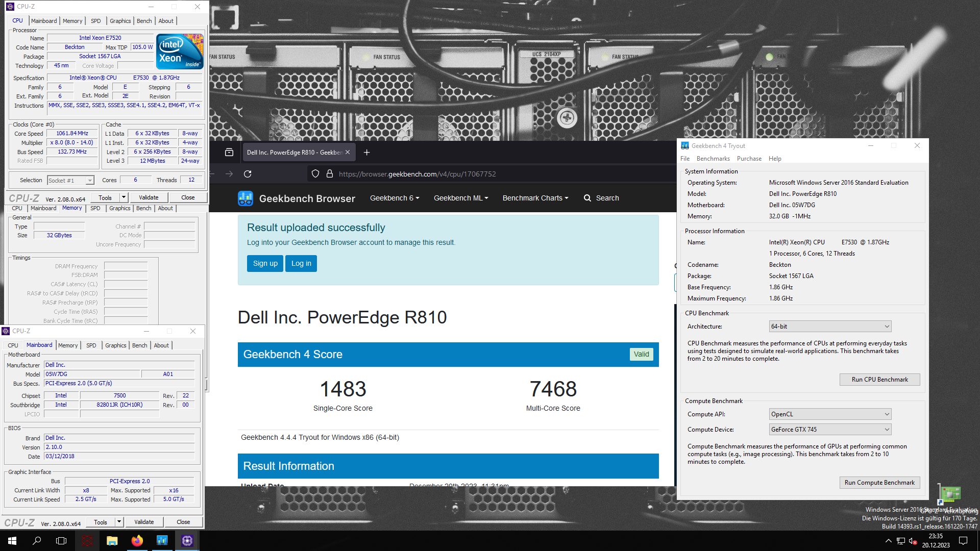Click Tools button in upper CPU-Z window

pyautogui.click(x=105, y=197)
